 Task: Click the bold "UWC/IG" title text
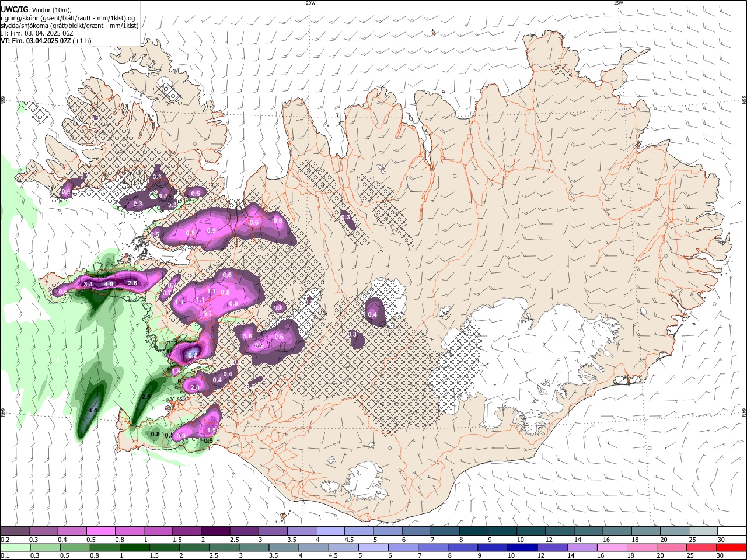coord(13,10)
